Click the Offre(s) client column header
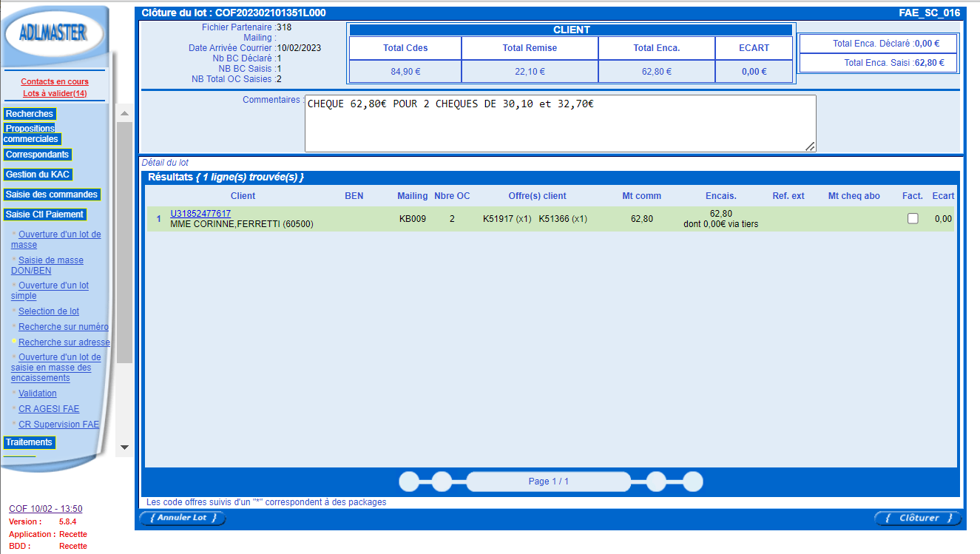This screenshot has height=554, width=980. [x=538, y=196]
